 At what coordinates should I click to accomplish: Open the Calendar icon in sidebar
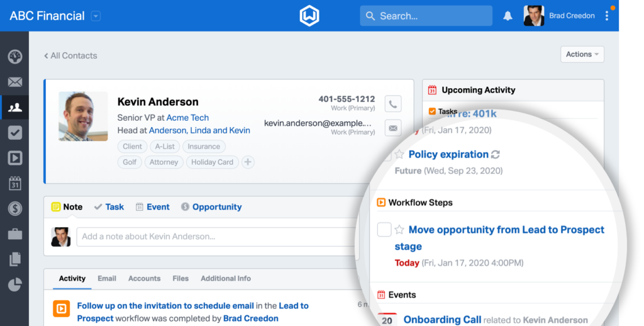click(15, 183)
